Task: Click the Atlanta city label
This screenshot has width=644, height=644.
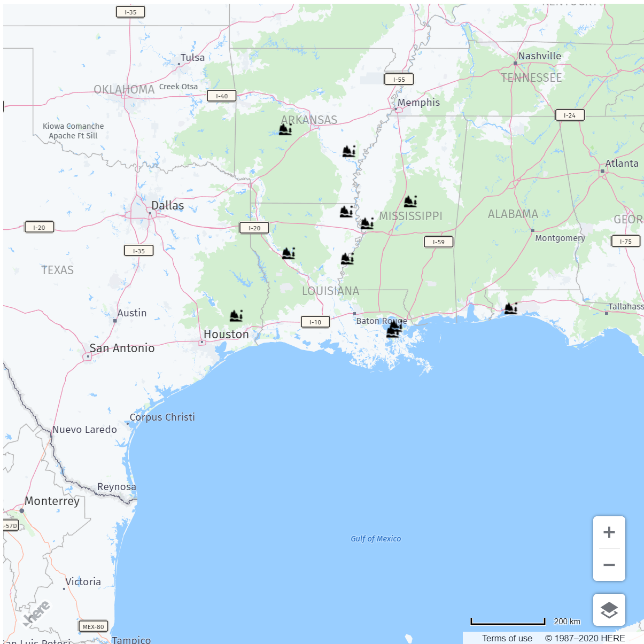Action: pyautogui.click(x=622, y=164)
